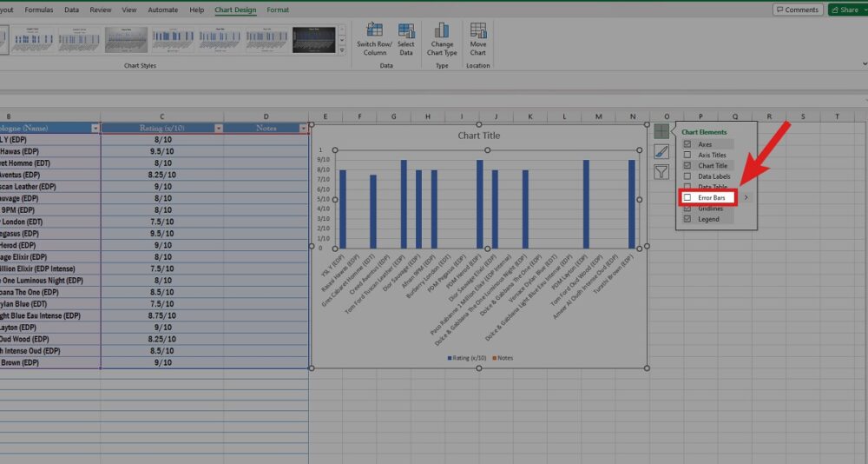Click the Comments button
Image resolution: width=868 pixels, height=464 pixels.
tap(797, 10)
